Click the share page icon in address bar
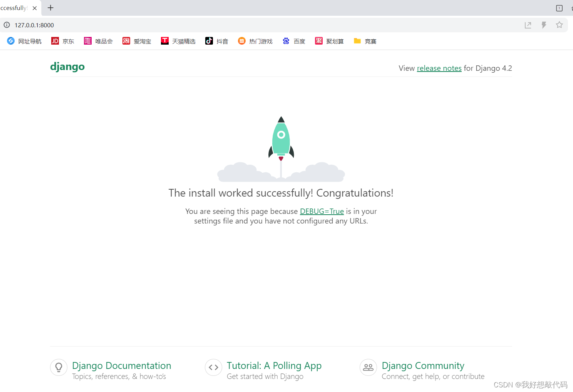The image size is (573, 392). pyautogui.click(x=528, y=25)
